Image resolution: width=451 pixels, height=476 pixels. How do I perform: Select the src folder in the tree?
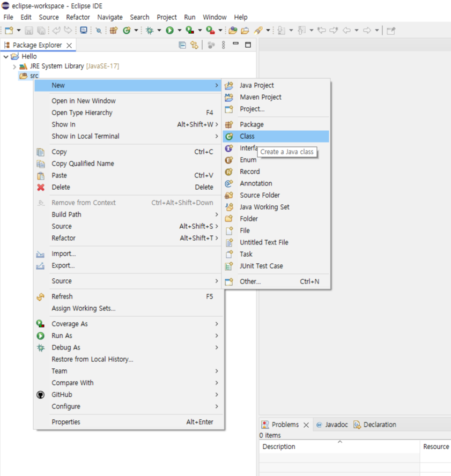(x=34, y=76)
